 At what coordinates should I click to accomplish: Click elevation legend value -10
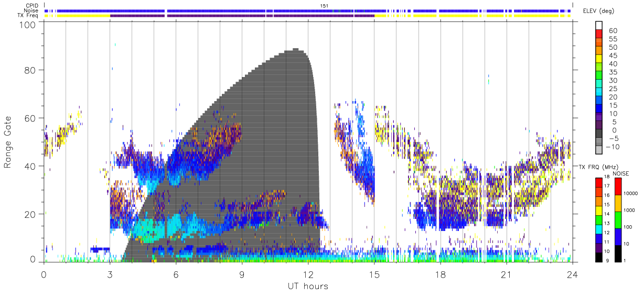point(611,146)
